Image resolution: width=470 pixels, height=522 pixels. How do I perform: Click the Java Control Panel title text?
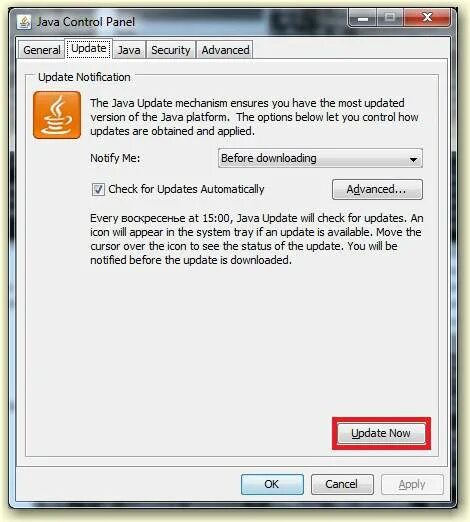(86, 22)
